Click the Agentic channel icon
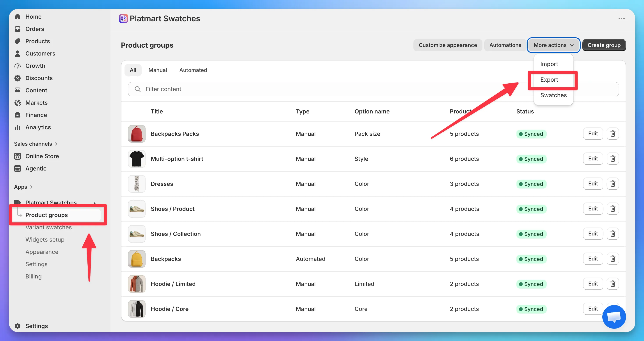Image resolution: width=644 pixels, height=341 pixels. [18, 168]
